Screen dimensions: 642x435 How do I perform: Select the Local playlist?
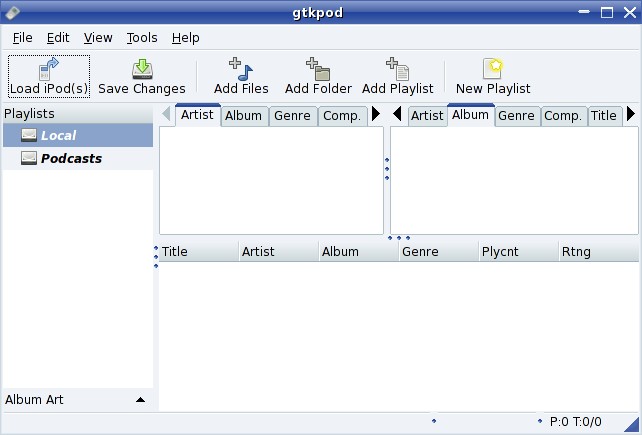click(78, 135)
